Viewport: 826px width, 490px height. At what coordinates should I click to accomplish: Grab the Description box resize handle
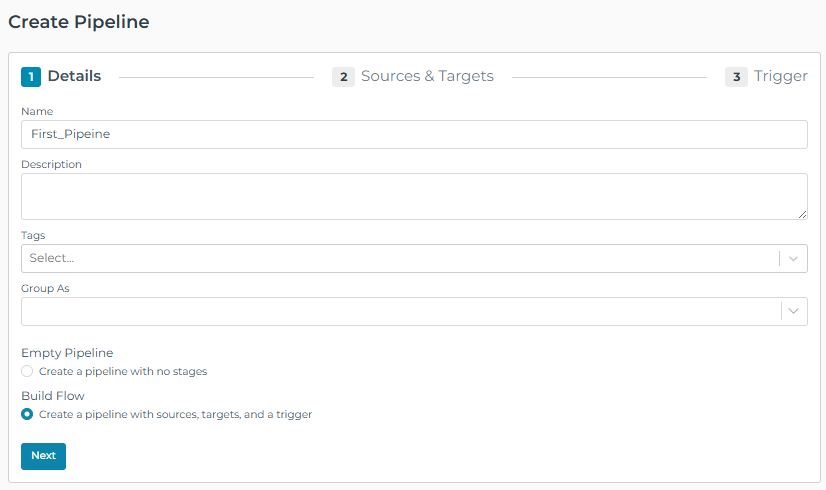(802, 214)
